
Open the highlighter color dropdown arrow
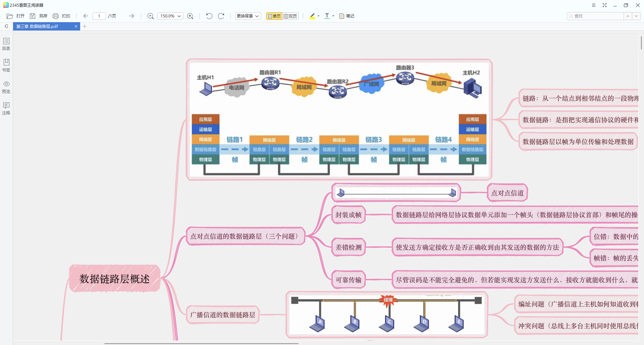point(318,16)
